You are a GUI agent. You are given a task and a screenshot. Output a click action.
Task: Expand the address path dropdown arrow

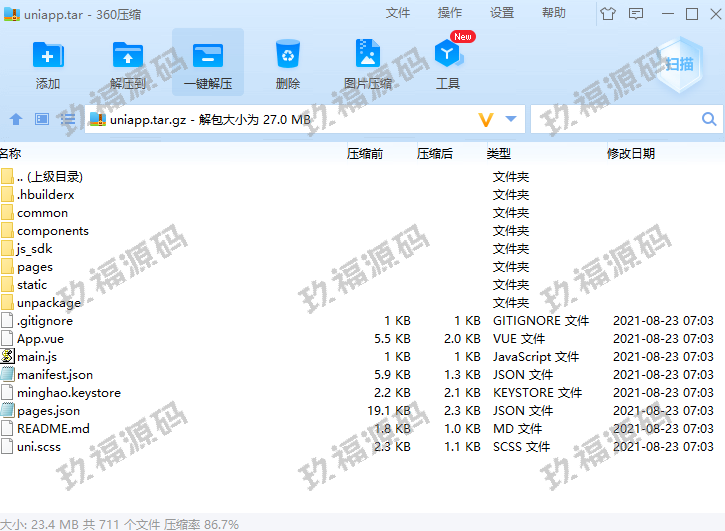(511, 119)
